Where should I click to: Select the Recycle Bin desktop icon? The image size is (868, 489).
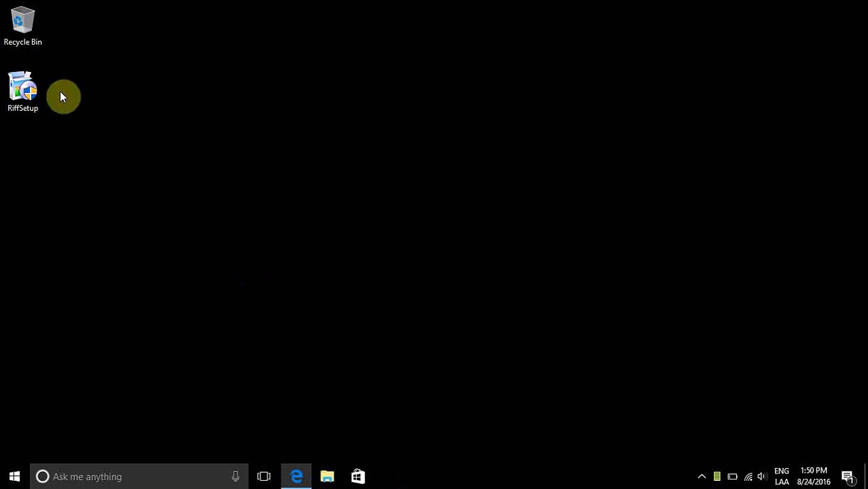point(22,26)
